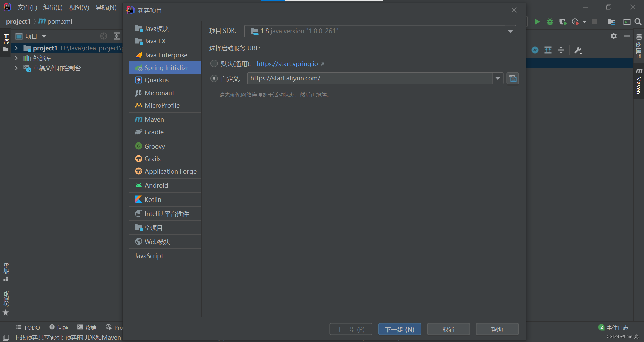644x342 pixels.
Task: Choose IntelliJ 平台插件 entry
Action: [165, 214]
